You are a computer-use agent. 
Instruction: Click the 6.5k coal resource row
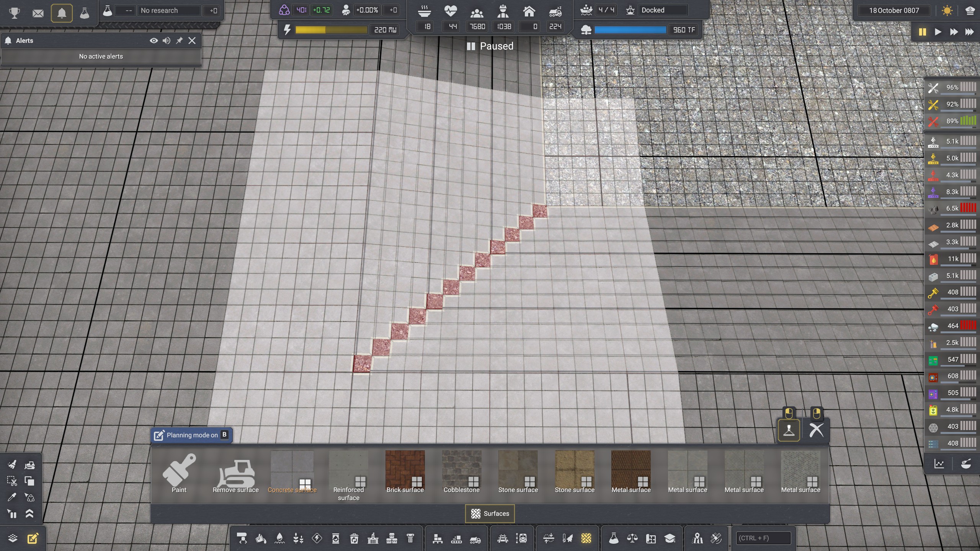click(952, 208)
